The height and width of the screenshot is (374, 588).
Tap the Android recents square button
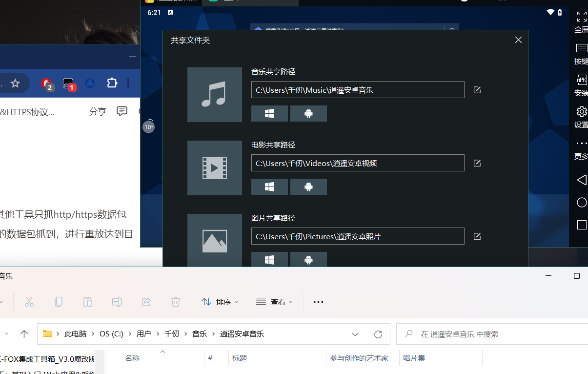582,225
